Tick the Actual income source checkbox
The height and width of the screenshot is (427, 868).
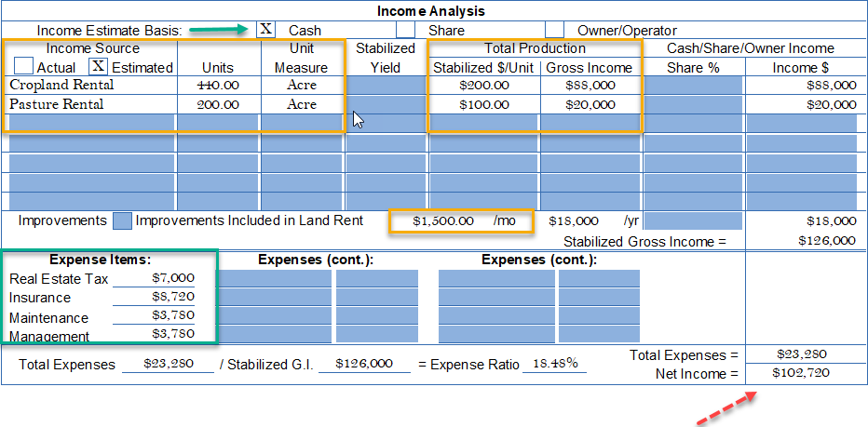pos(24,67)
